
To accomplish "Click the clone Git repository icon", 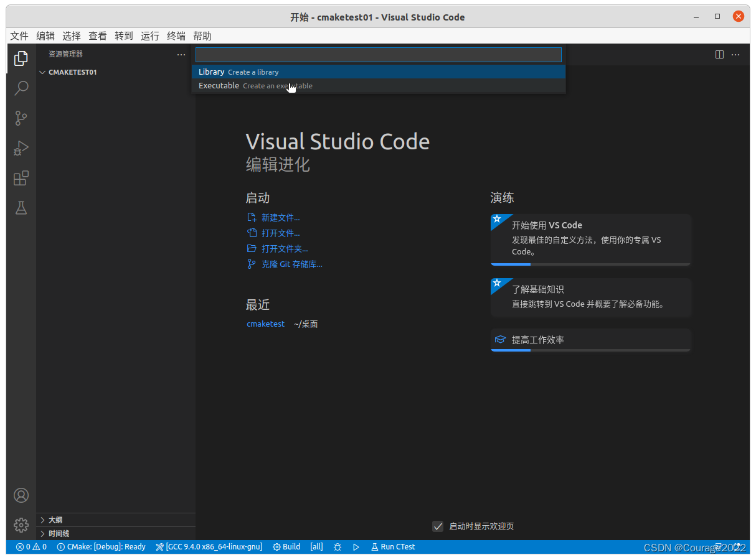I will [x=252, y=264].
